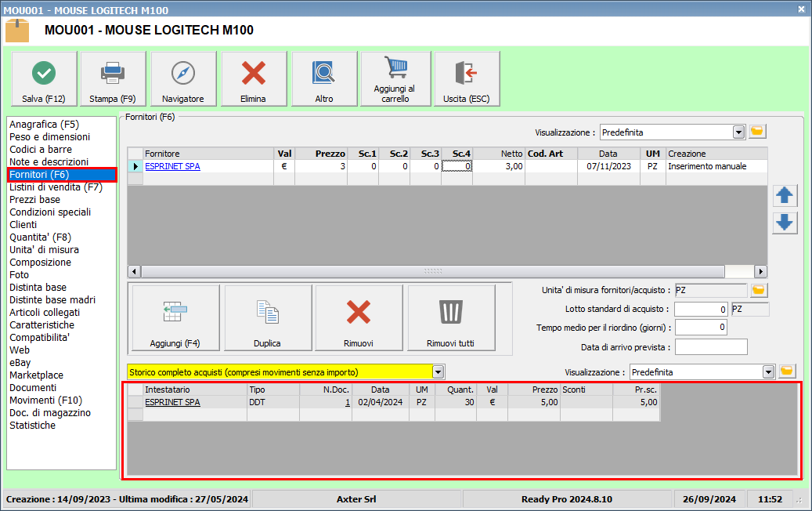Exit with the Uscita (ESC) button
This screenshot has width=812, height=511.
[x=467, y=79]
